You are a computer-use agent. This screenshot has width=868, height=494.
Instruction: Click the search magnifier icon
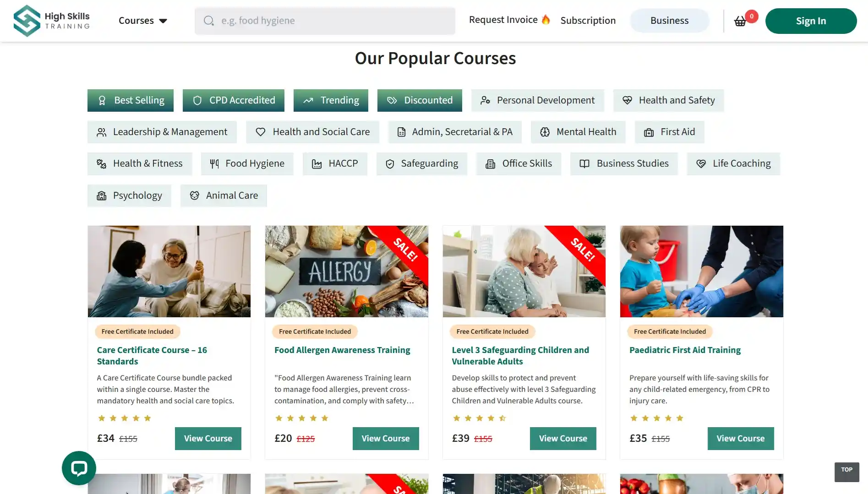click(x=209, y=21)
